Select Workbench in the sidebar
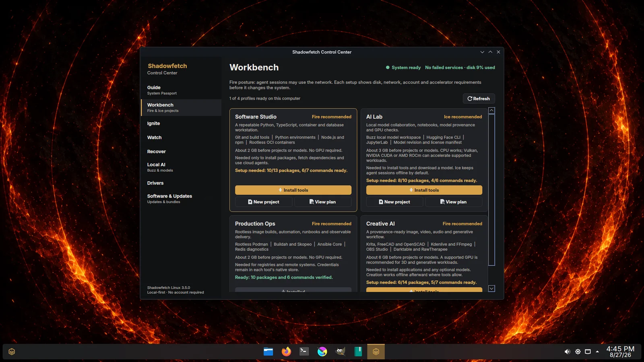The image size is (644, 362). tap(181, 107)
